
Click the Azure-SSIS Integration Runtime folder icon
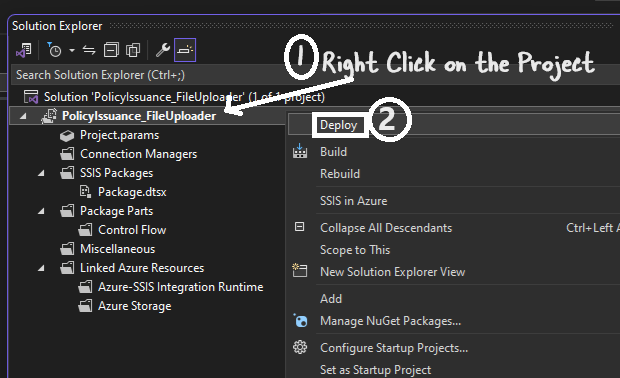tap(85, 287)
